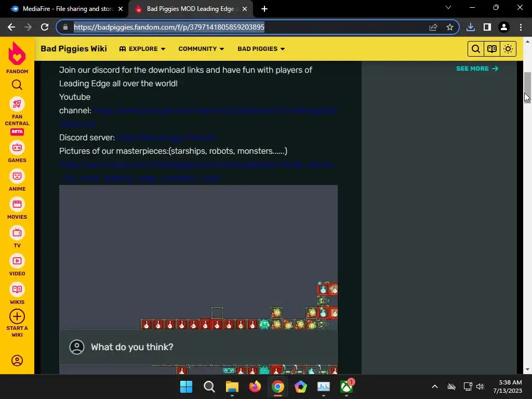Expand the Community dropdown menu
Image resolution: width=532 pixels, height=399 pixels.
coord(201,49)
